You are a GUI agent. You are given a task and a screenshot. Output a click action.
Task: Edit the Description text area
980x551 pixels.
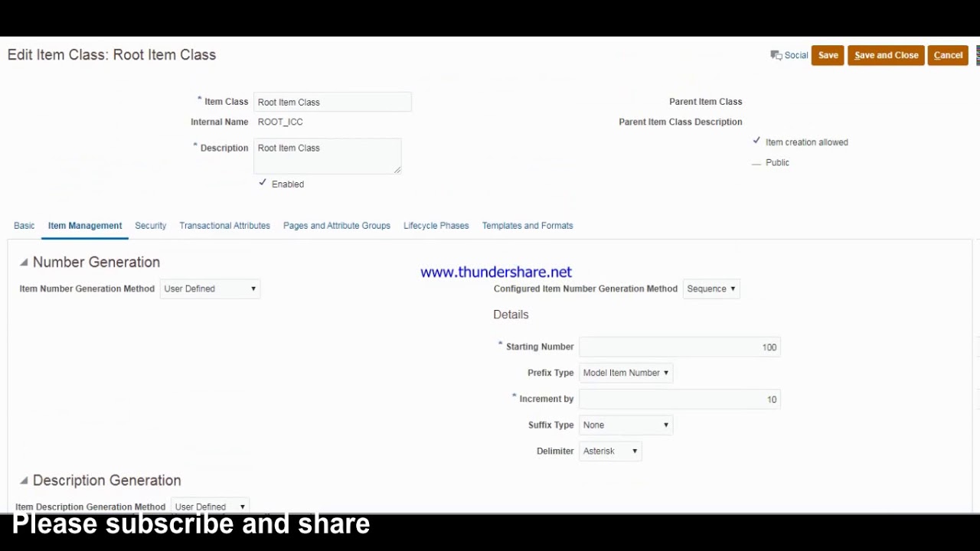pos(327,156)
